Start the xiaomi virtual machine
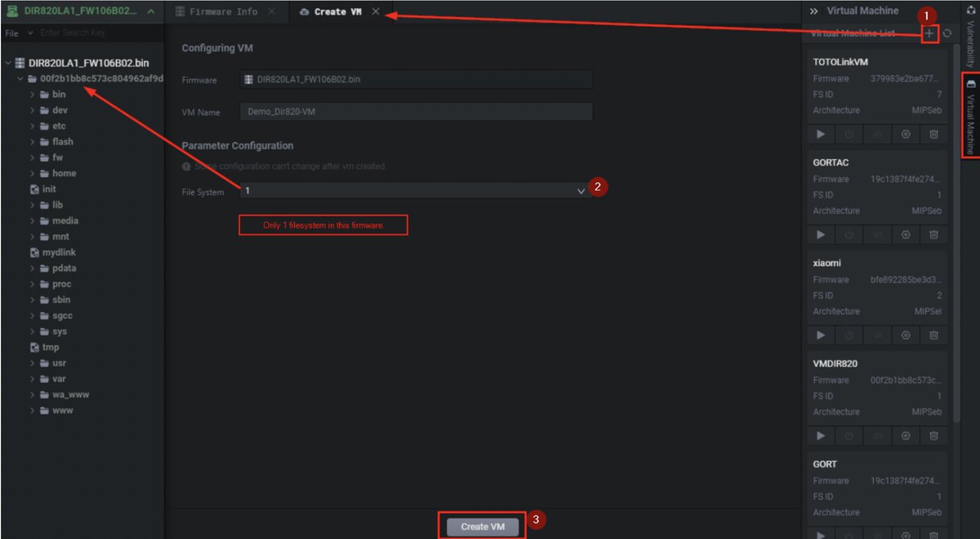The width and height of the screenshot is (980, 539). click(x=821, y=335)
